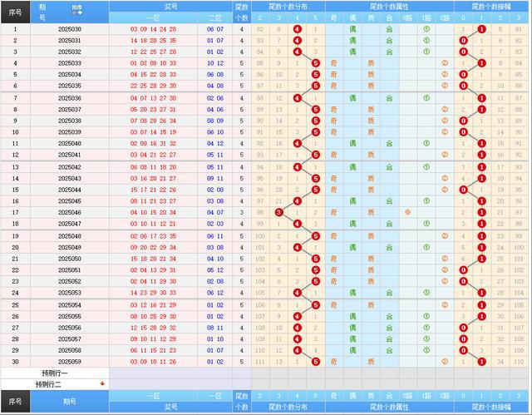Click the red ball 5 in row 2025033
532x415 pixels.
(x=316, y=63)
